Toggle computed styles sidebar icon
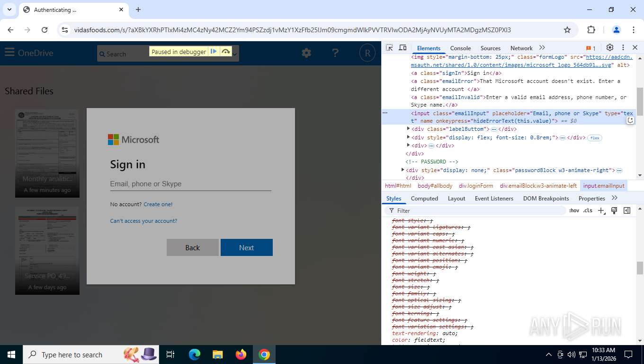The height and width of the screenshot is (364, 644). [x=627, y=210]
